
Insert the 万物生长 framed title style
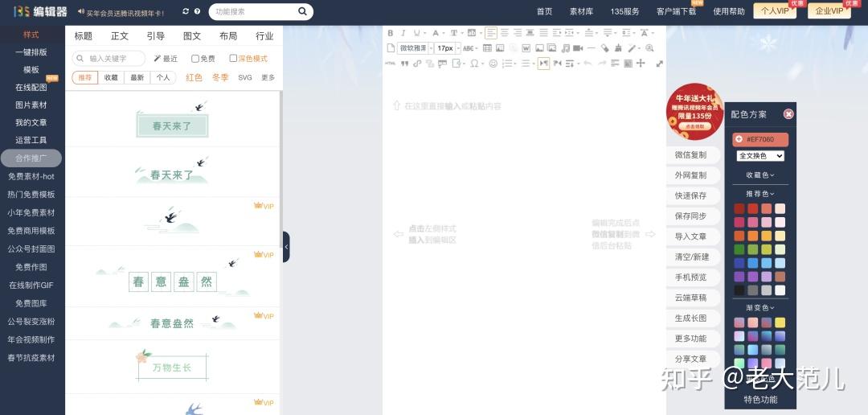pos(172,367)
